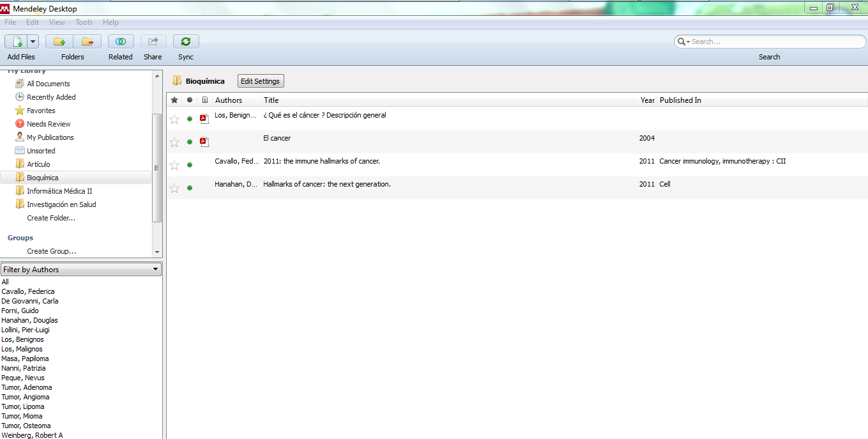Filter by author Lollini, Pier-Luigi
Screen dimensions: 868x439
coord(26,330)
